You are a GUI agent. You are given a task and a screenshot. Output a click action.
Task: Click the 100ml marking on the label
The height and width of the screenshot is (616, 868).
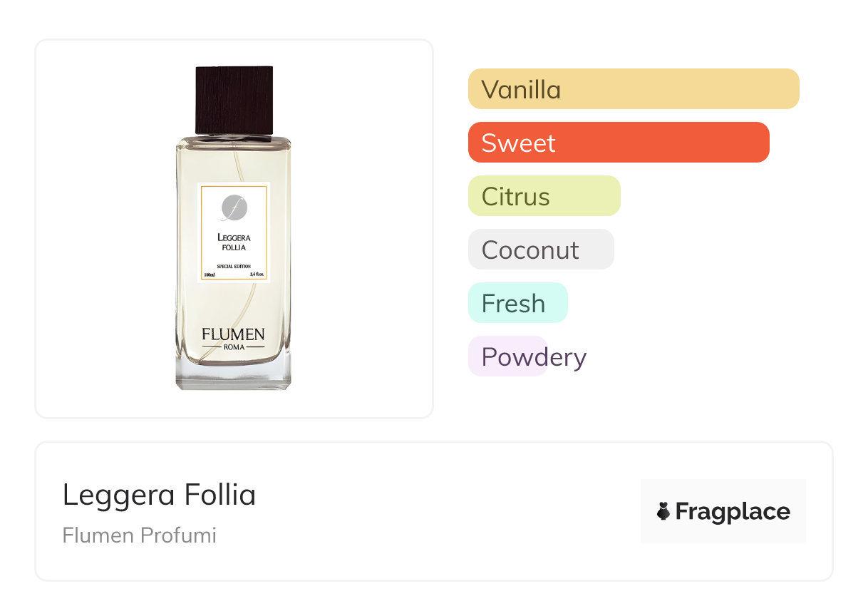(210, 274)
